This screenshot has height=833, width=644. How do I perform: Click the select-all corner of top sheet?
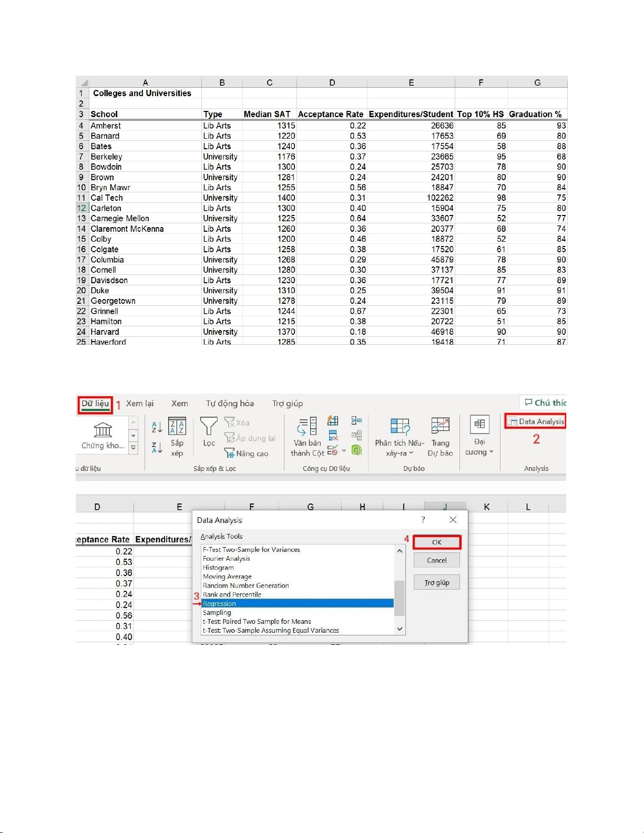tap(83, 83)
